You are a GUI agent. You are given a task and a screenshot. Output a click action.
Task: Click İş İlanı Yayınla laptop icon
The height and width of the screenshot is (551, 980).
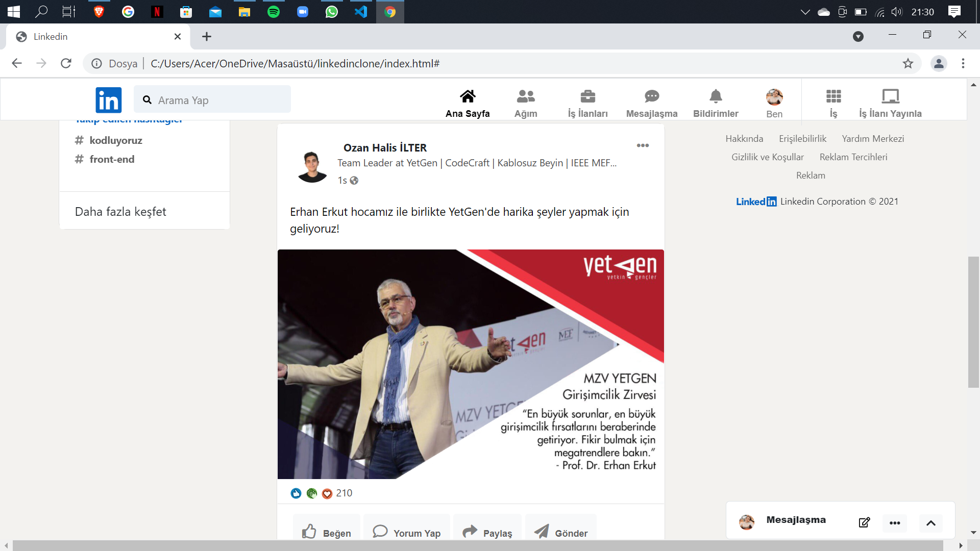(x=890, y=96)
